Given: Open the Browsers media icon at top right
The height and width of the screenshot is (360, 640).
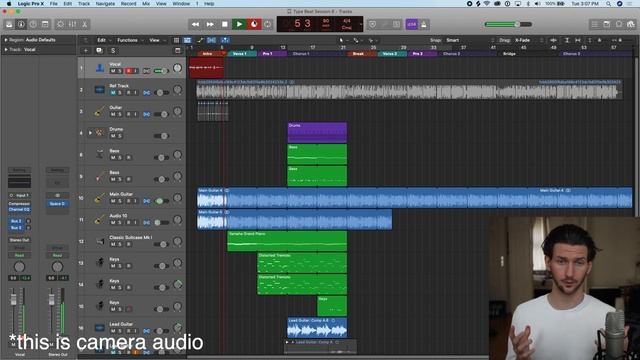Looking at the screenshot, I should point(631,24).
